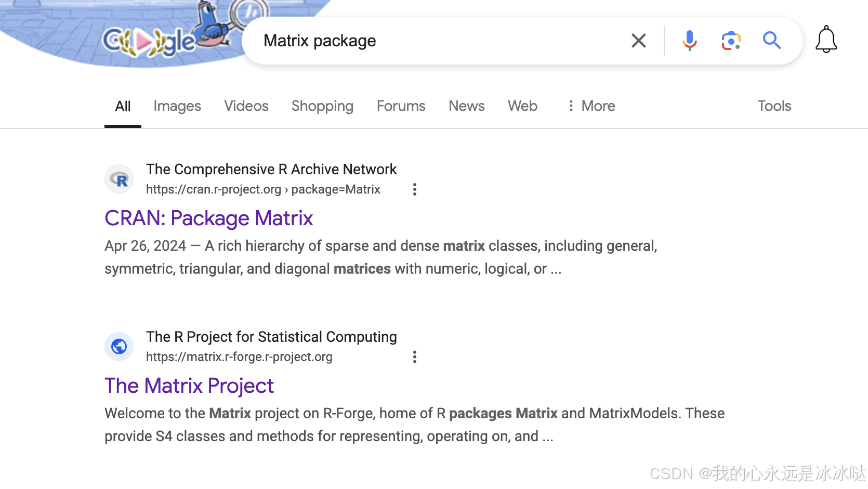Focus the search field containing Matrix package
This screenshot has height=489, width=868.
pyautogui.click(x=442, y=41)
